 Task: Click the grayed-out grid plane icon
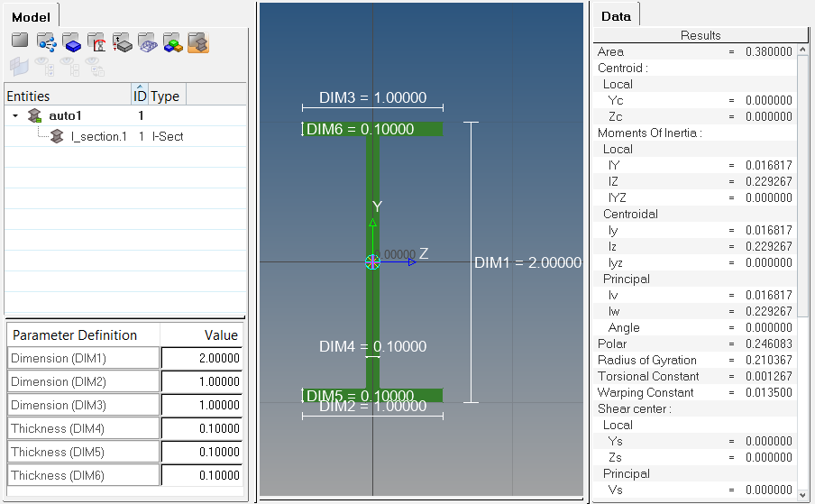(19, 66)
